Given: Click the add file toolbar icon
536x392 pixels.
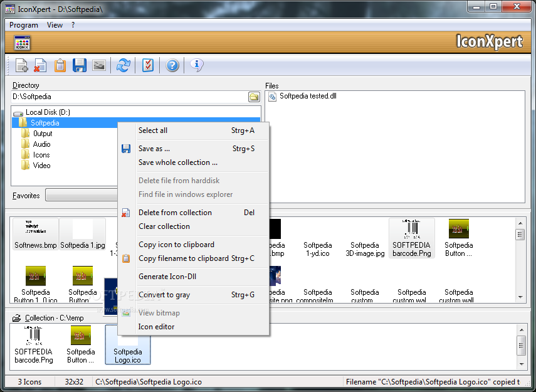Looking at the screenshot, I should point(22,65).
